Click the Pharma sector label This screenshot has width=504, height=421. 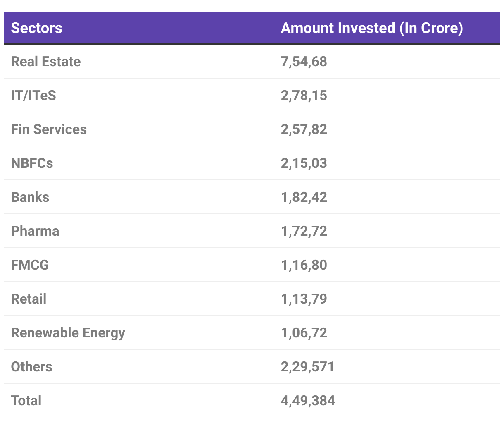click(35, 231)
